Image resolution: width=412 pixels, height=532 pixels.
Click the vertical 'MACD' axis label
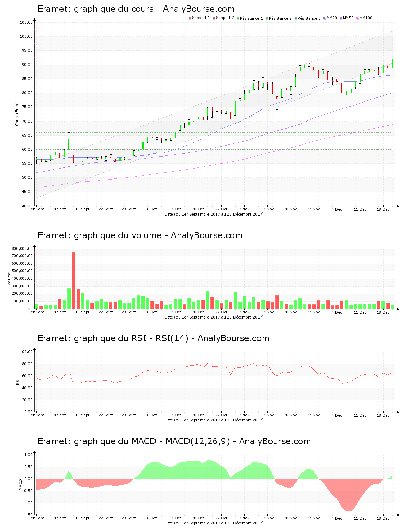coord(20,485)
